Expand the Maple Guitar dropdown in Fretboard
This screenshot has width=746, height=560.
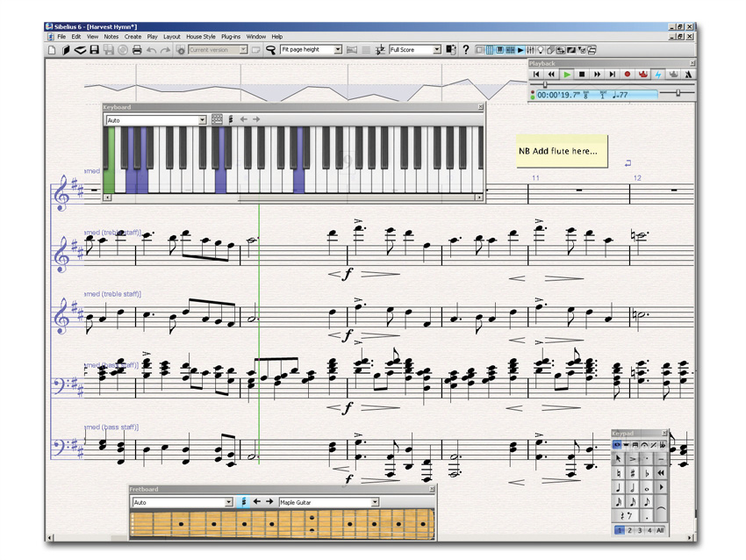pos(375,502)
